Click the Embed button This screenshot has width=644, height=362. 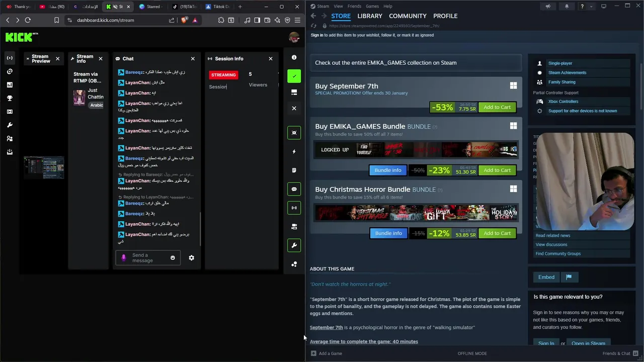coord(546,277)
